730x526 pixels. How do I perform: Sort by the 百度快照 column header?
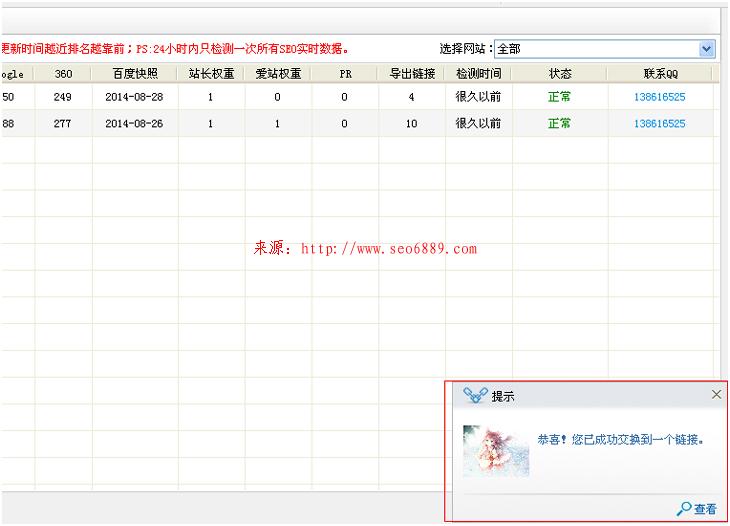point(135,73)
